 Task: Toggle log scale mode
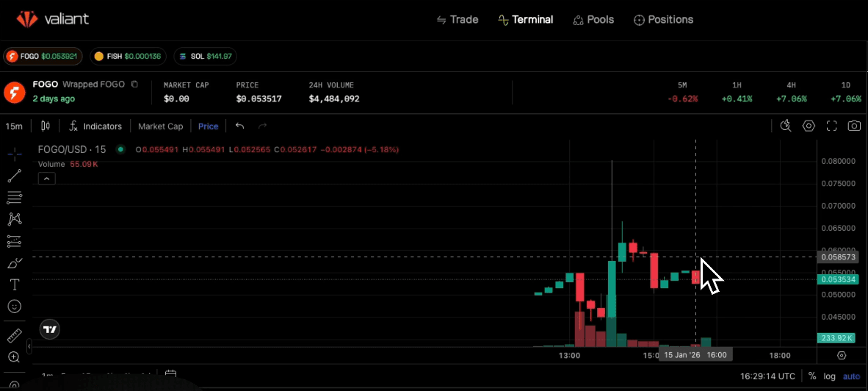pyautogui.click(x=829, y=376)
